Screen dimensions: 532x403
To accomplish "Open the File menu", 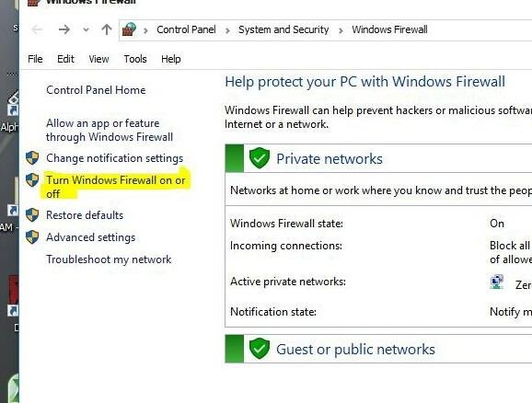I will click(35, 59).
